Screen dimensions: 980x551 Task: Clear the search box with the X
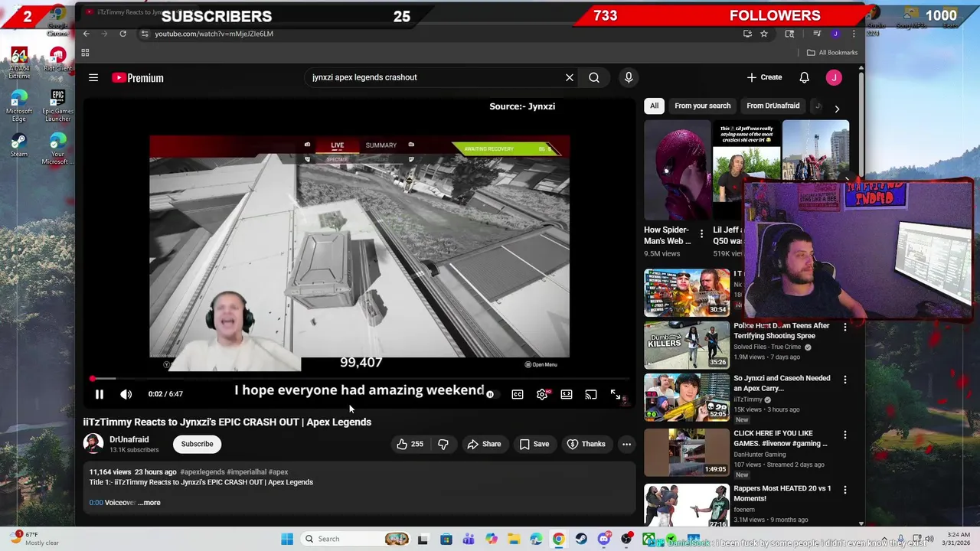[x=570, y=77]
